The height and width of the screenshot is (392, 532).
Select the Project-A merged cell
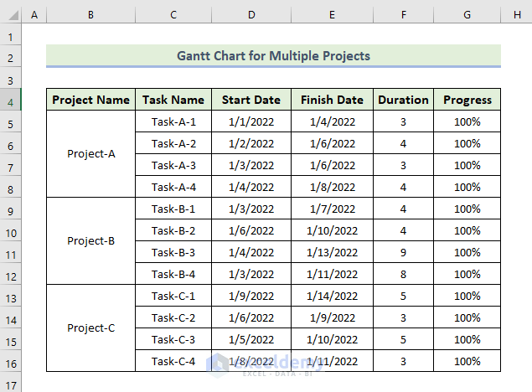point(90,154)
